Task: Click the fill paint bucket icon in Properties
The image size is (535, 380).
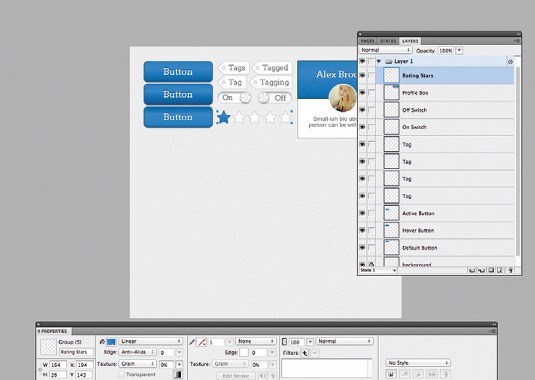Action: 102,341
